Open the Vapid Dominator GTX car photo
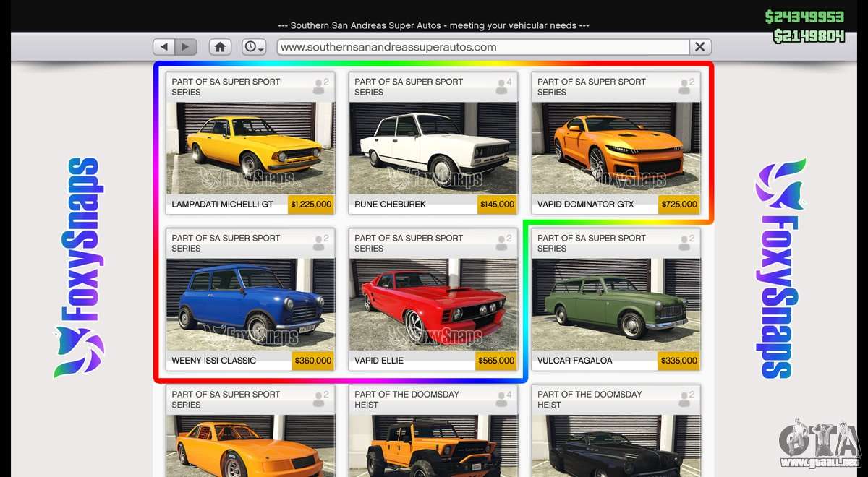Viewport: 868px width, 477px height. (616, 148)
